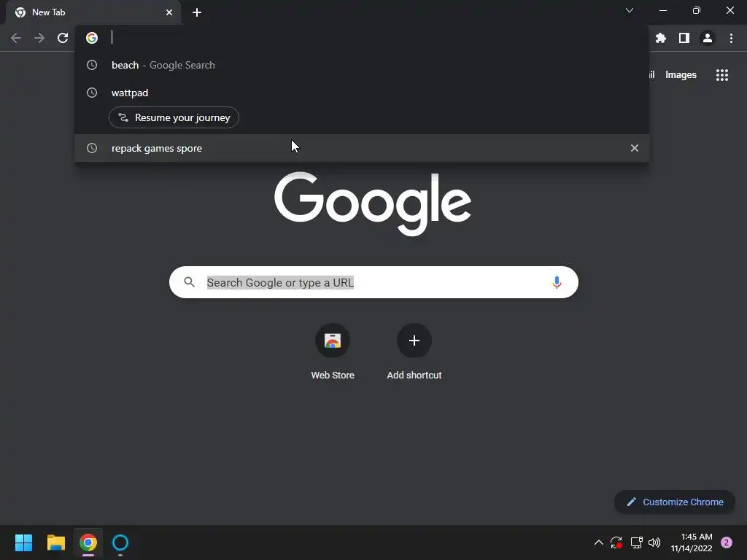Click the voice search microphone
747x560 pixels.
(557, 282)
